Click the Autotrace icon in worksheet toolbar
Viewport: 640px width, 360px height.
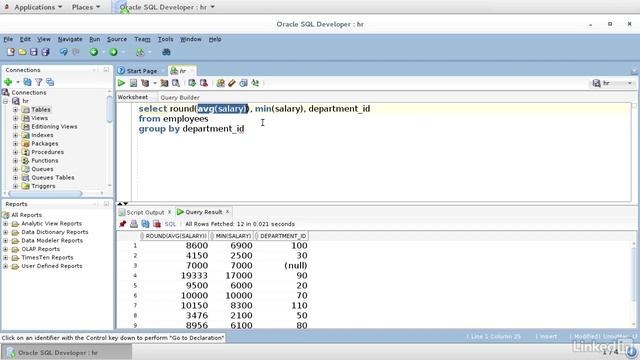pos(164,83)
